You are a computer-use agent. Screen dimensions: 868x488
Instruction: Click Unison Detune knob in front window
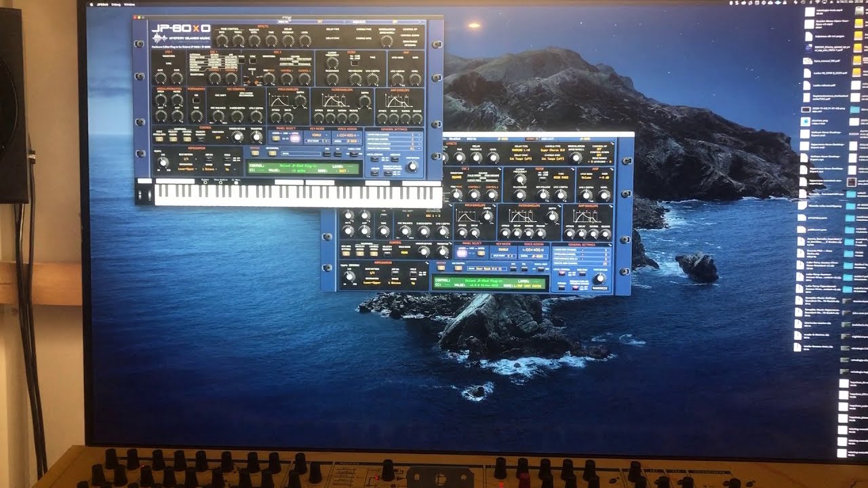point(237,137)
